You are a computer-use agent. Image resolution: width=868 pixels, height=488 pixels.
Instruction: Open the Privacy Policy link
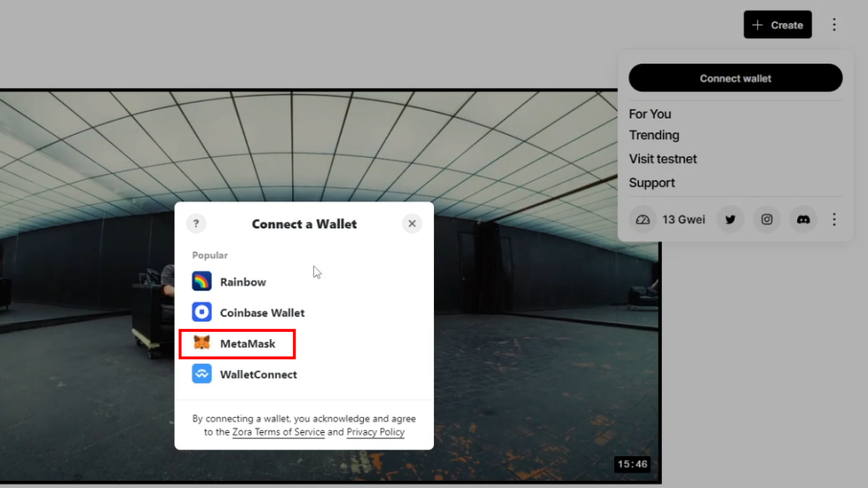[x=375, y=432]
